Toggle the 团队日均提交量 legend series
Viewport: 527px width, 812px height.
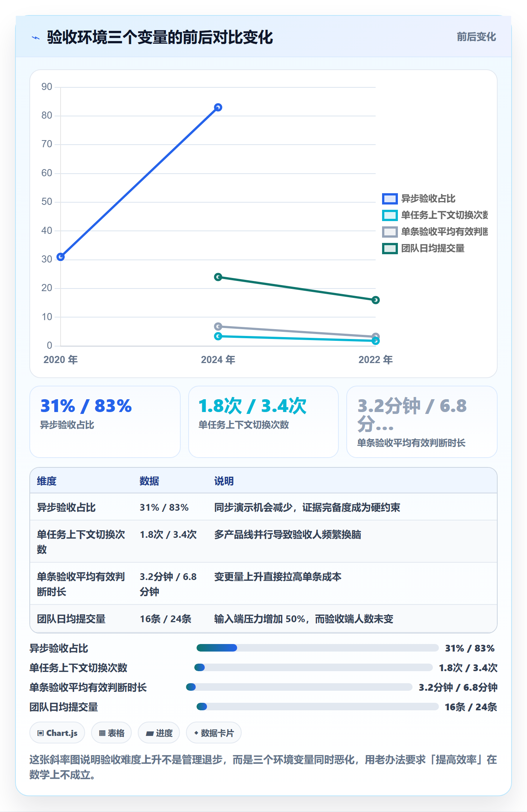coord(423,248)
